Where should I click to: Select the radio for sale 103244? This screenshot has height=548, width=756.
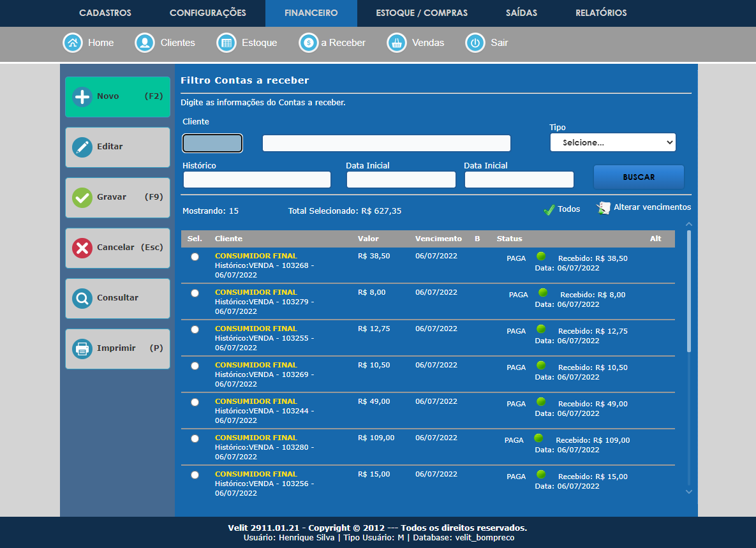pos(195,402)
